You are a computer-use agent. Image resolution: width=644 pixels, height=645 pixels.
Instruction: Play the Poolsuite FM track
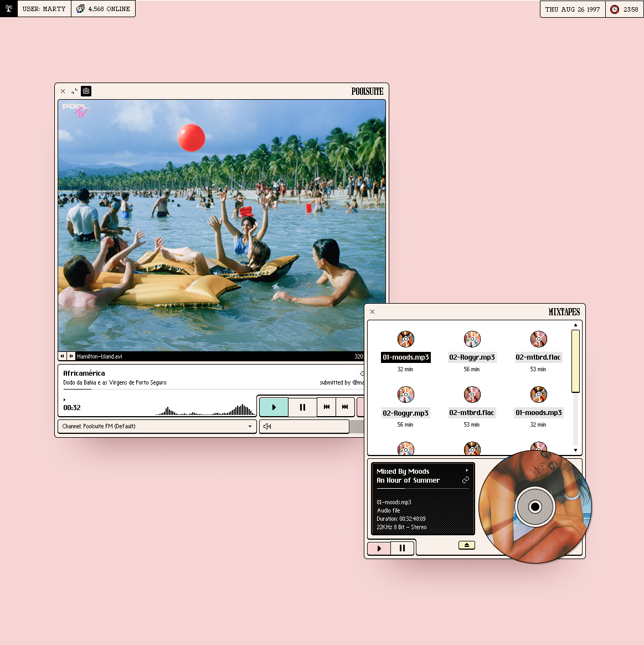274,407
